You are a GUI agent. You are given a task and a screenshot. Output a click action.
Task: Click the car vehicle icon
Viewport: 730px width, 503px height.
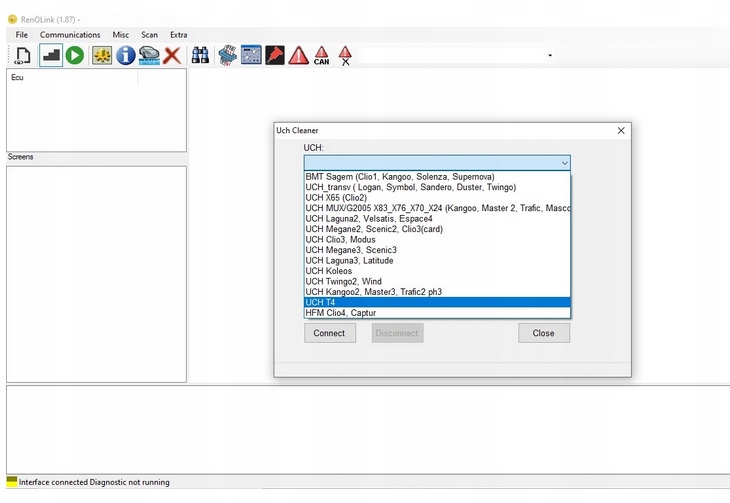(149, 55)
